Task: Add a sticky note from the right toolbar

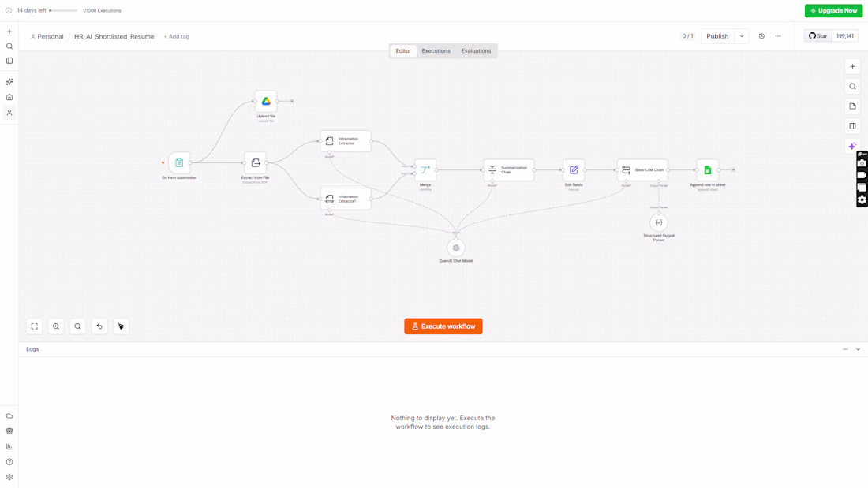Action: click(852, 106)
